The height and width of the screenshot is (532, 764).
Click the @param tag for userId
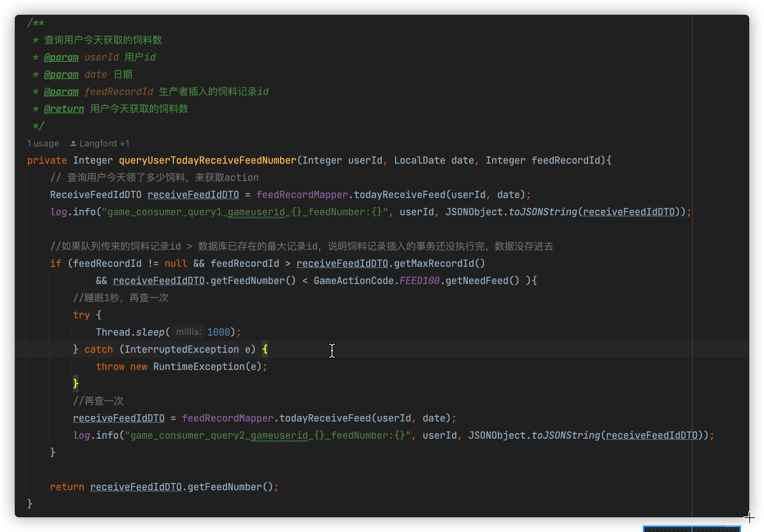[61, 57]
